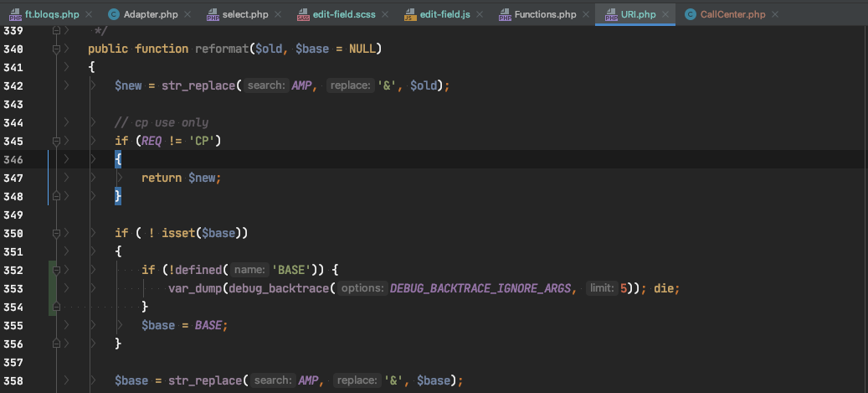The height and width of the screenshot is (393, 868).
Task: Select the URI.php tab
Action: [639, 14]
